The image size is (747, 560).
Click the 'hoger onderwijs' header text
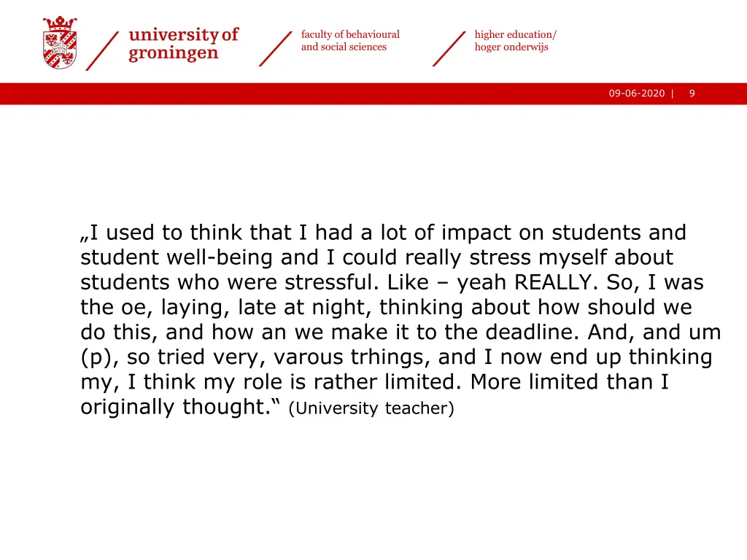pos(511,47)
